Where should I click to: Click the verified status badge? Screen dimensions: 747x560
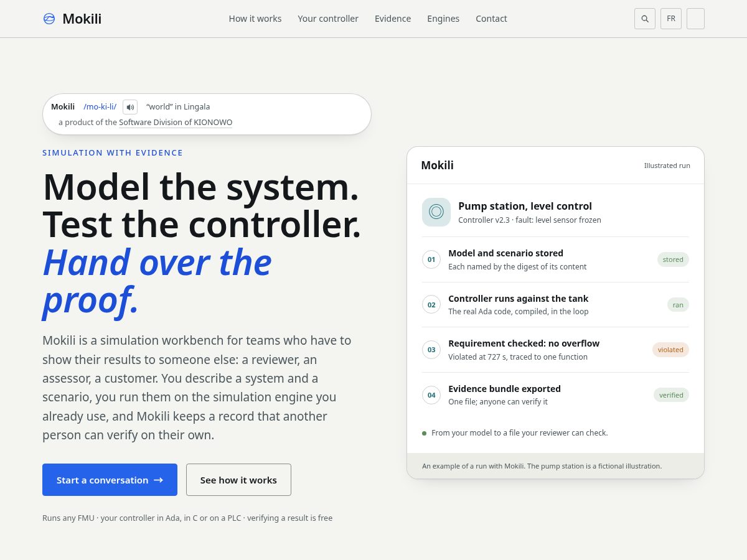point(671,395)
